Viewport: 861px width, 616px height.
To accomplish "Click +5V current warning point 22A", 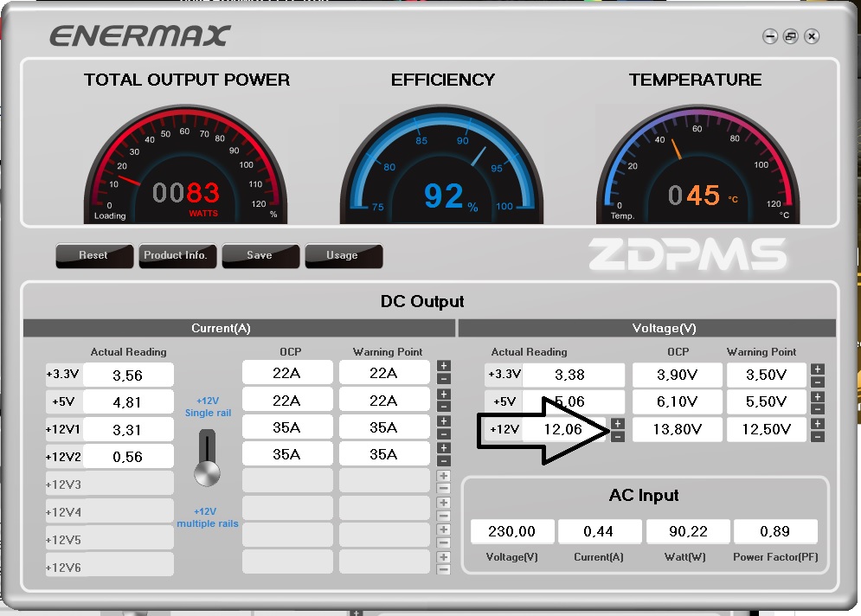I will (x=384, y=401).
